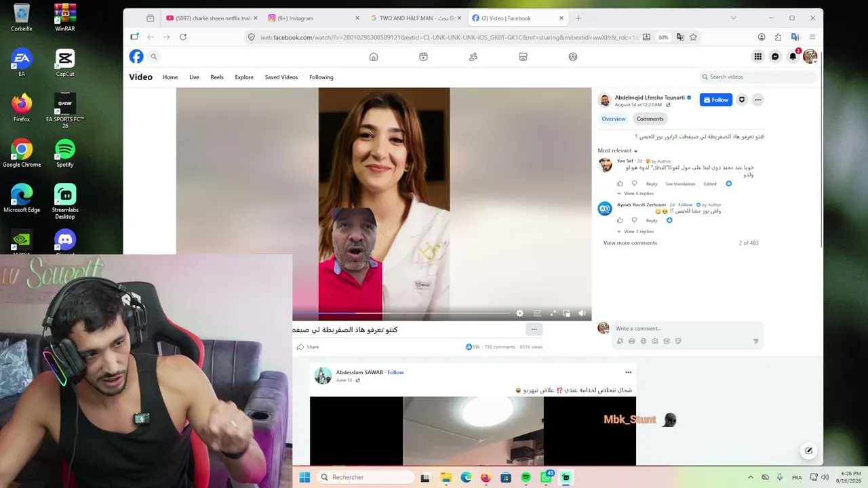Reload the page in Firefox toolbar
Screen dimensions: 868x488
pos(183,37)
